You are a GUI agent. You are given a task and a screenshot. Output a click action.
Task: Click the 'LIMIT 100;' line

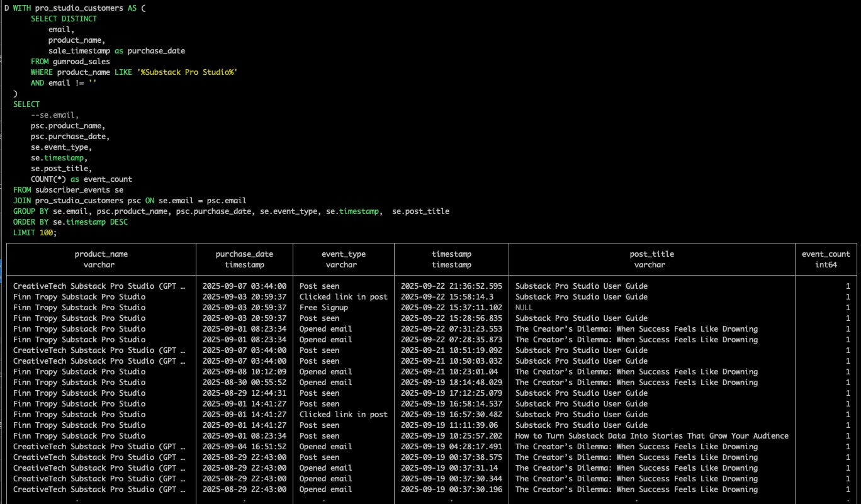[x=35, y=233]
